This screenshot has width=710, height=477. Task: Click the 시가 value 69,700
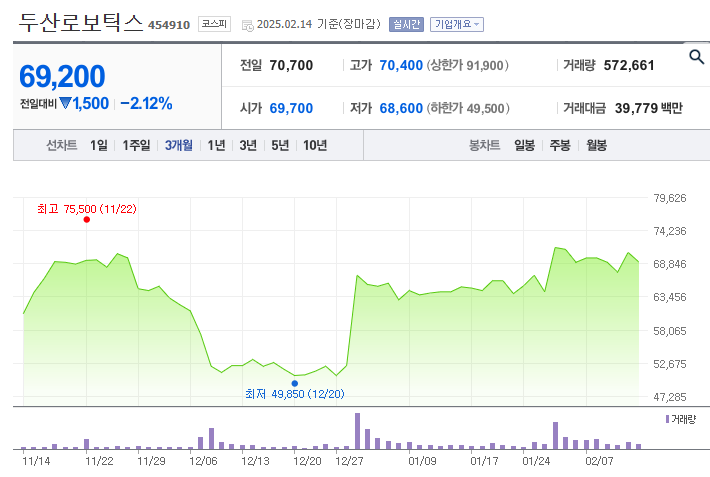point(291,108)
